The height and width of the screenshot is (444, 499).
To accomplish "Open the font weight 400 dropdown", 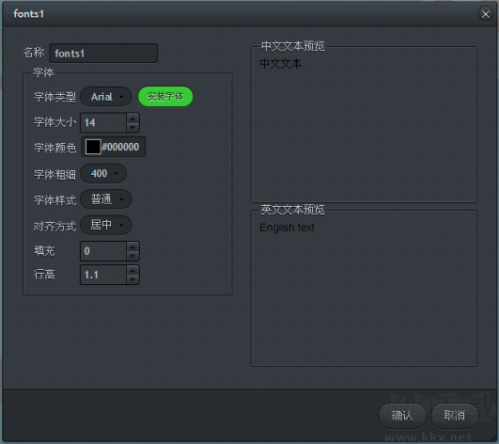I will (104, 173).
